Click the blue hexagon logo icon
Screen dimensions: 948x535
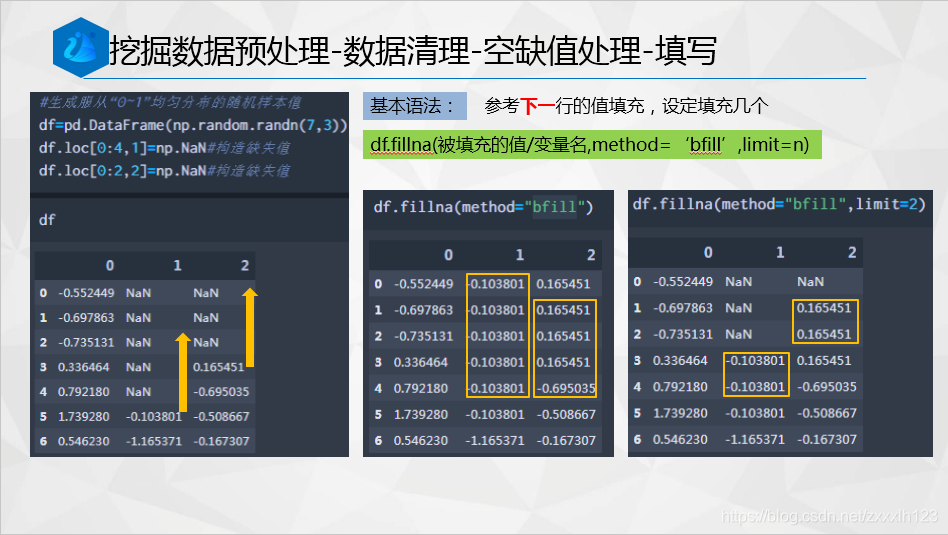click(80, 47)
